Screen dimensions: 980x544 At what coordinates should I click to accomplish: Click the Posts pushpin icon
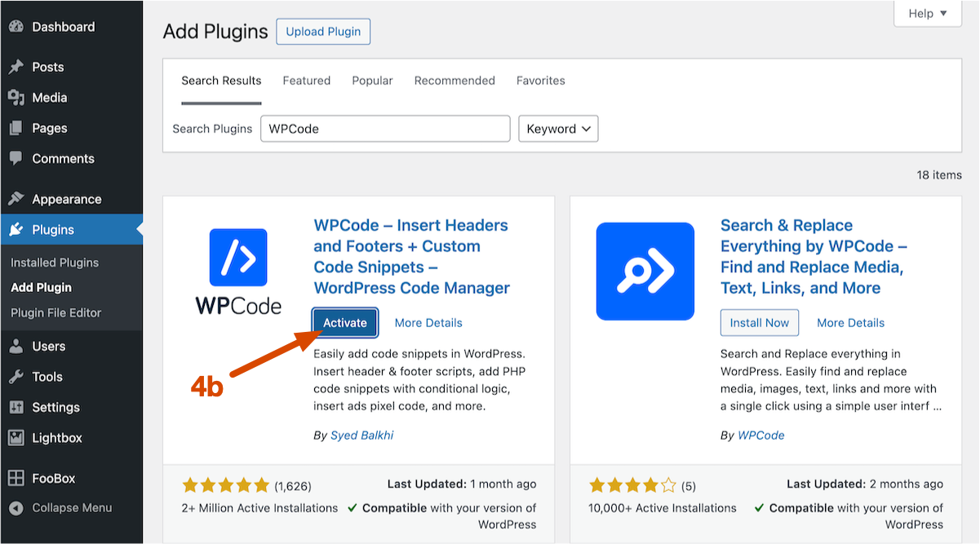pos(16,67)
